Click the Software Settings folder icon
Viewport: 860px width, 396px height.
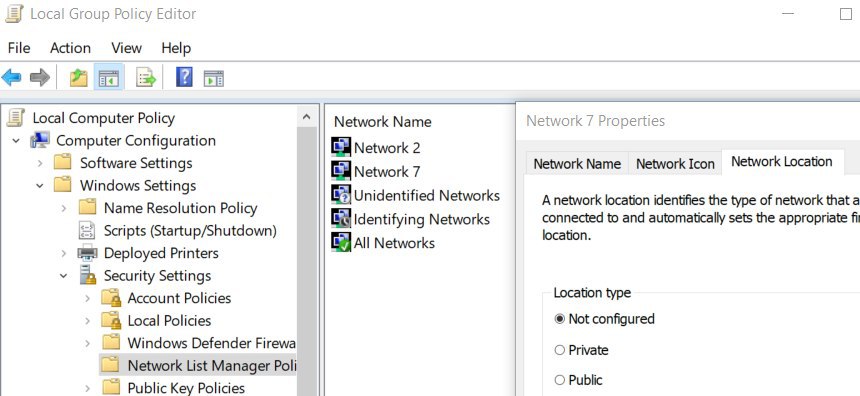tap(63, 162)
